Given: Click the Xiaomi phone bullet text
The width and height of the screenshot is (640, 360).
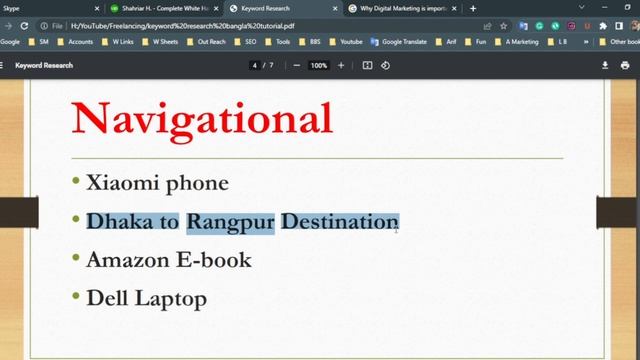Looking at the screenshot, I should coord(157,182).
